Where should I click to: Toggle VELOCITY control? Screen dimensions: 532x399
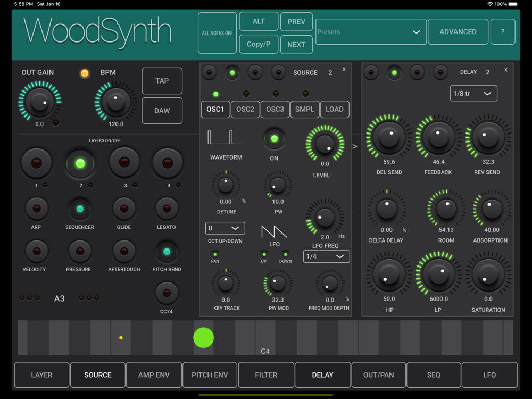pos(37,252)
